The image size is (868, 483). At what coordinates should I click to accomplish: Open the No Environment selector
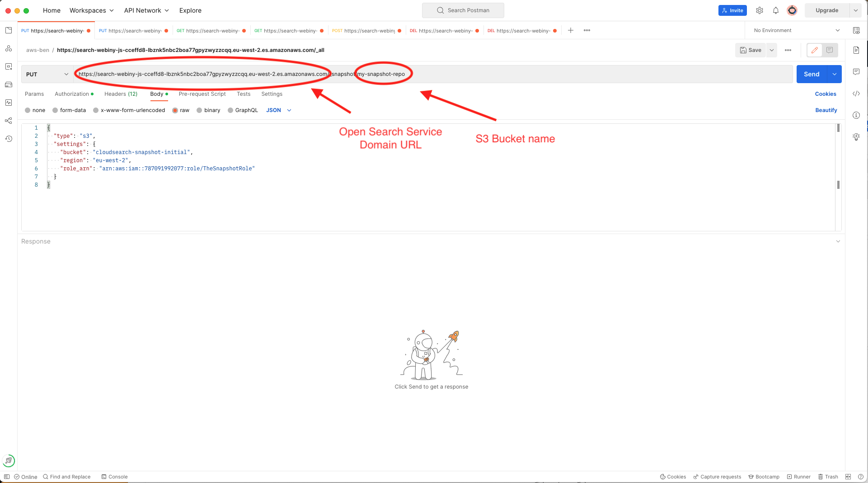point(794,30)
